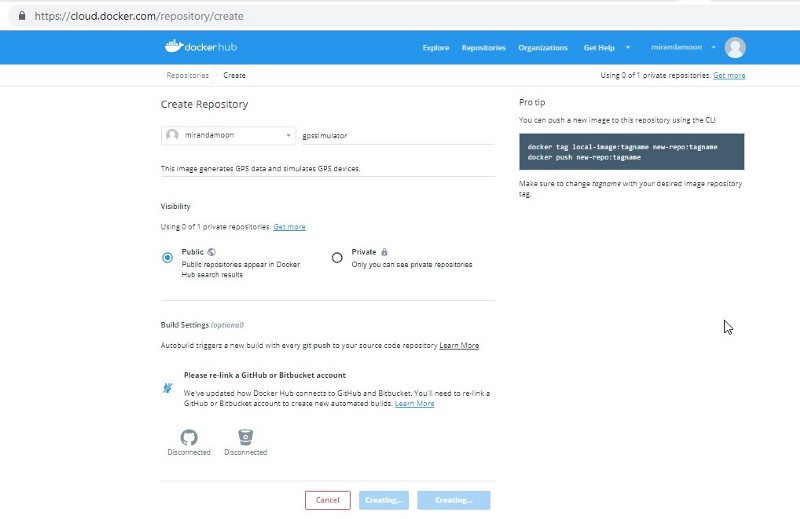Click the mirandamoon username in the header
Image resolution: width=800 pixels, height=519 pixels.
pos(677,47)
